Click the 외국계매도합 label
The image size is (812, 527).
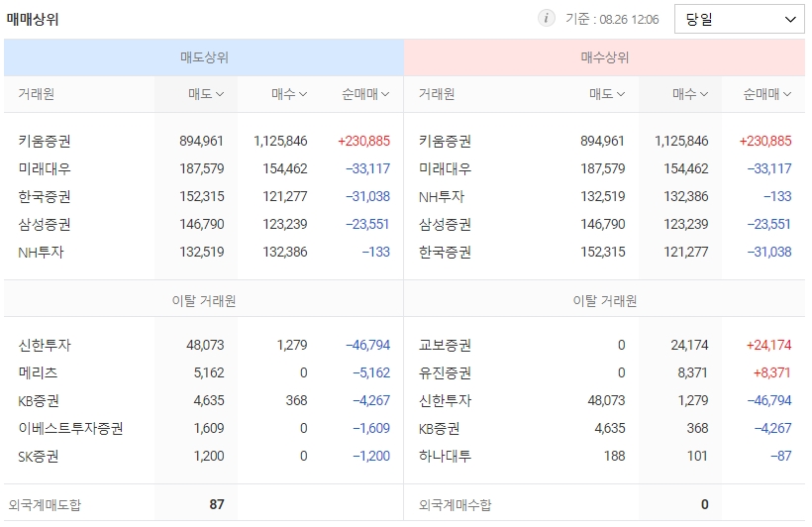(x=45, y=505)
